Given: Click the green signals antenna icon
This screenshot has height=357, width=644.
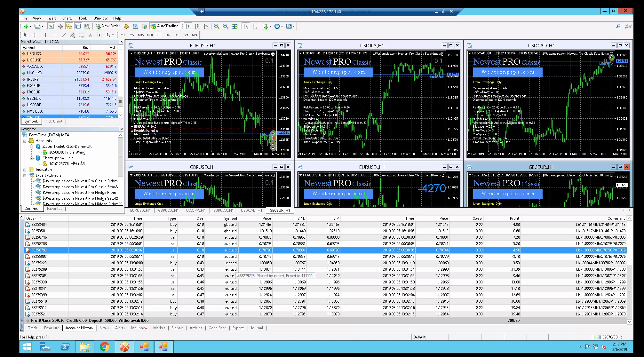Looking at the screenshot, I should pyautogui.click(x=144, y=26).
